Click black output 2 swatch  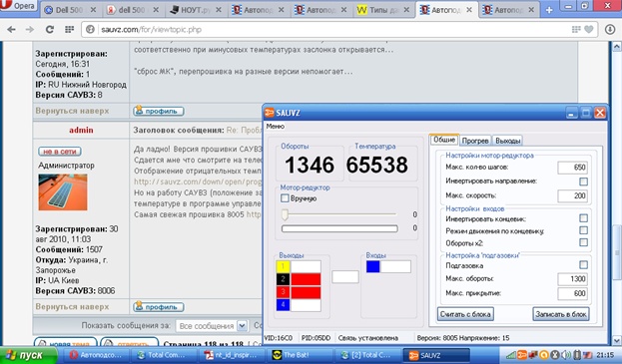coord(283,279)
